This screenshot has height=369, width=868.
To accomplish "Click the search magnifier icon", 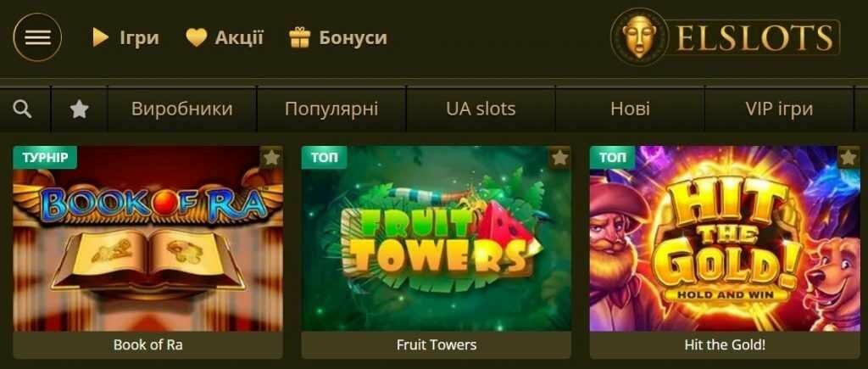I will 23,109.
